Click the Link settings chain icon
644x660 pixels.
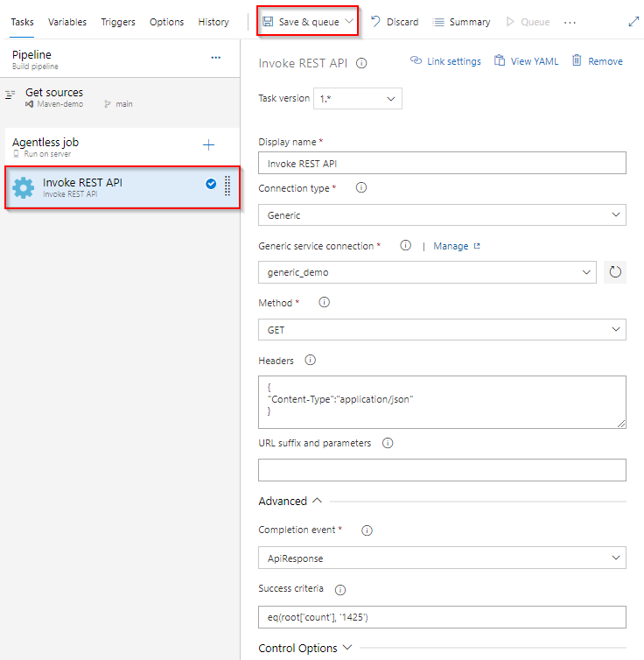coord(416,60)
